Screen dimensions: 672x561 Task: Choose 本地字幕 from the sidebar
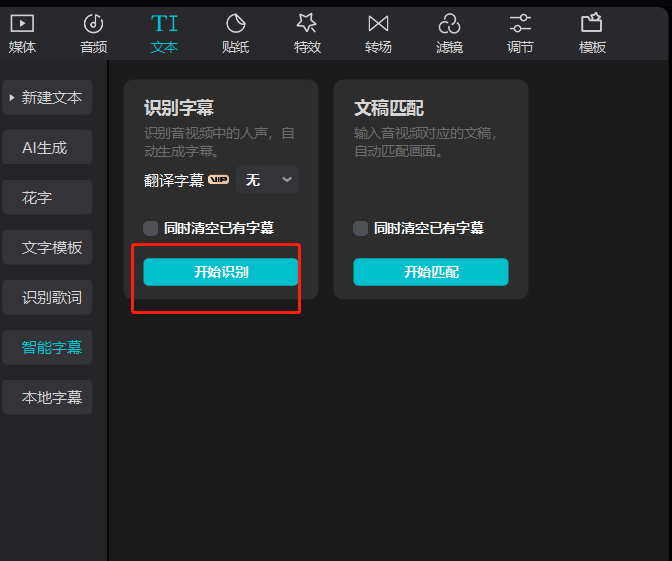pos(47,397)
